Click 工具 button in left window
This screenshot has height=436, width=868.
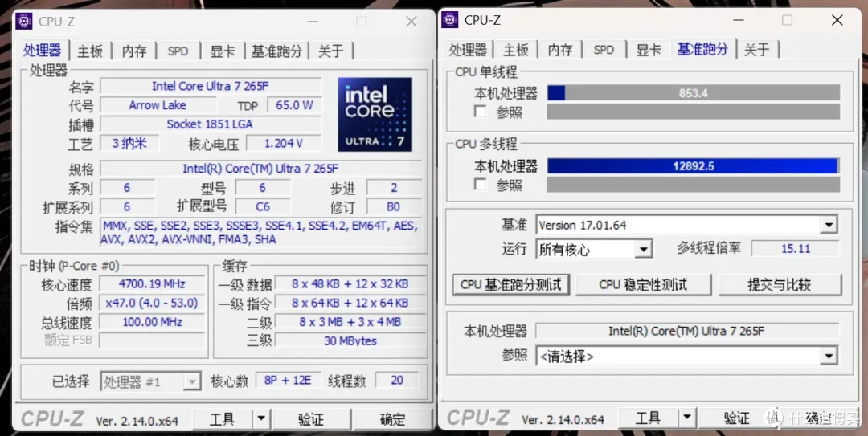click(223, 419)
